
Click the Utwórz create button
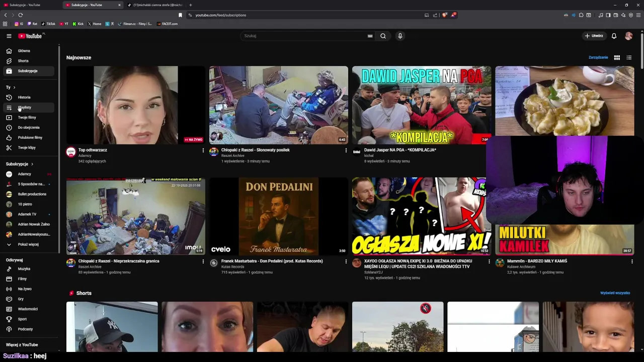[x=594, y=36]
